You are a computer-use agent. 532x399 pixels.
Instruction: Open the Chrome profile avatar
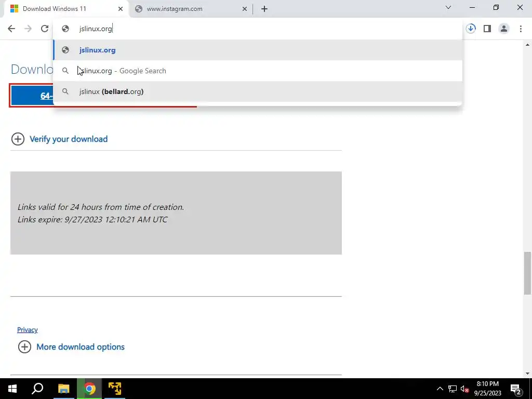click(x=504, y=29)
